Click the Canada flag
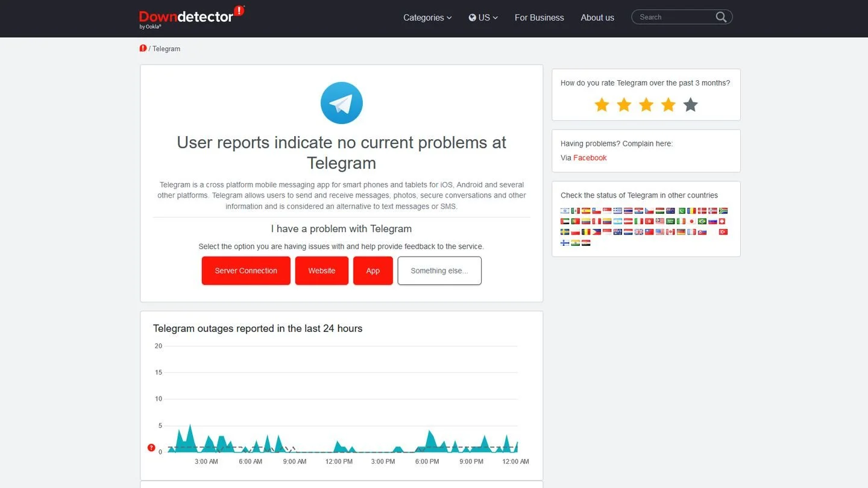868x488 pixels. pos(670,232)
